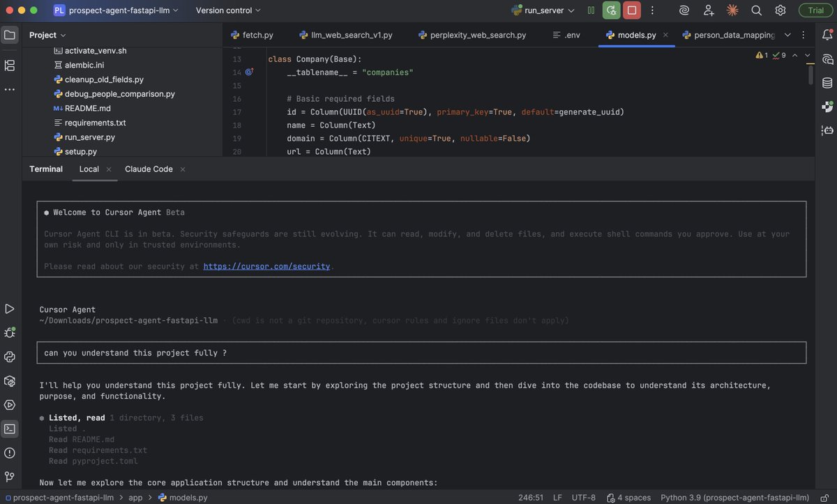
Task: Select the Claude Code terminal tab
Action: (x=149, y=169)
